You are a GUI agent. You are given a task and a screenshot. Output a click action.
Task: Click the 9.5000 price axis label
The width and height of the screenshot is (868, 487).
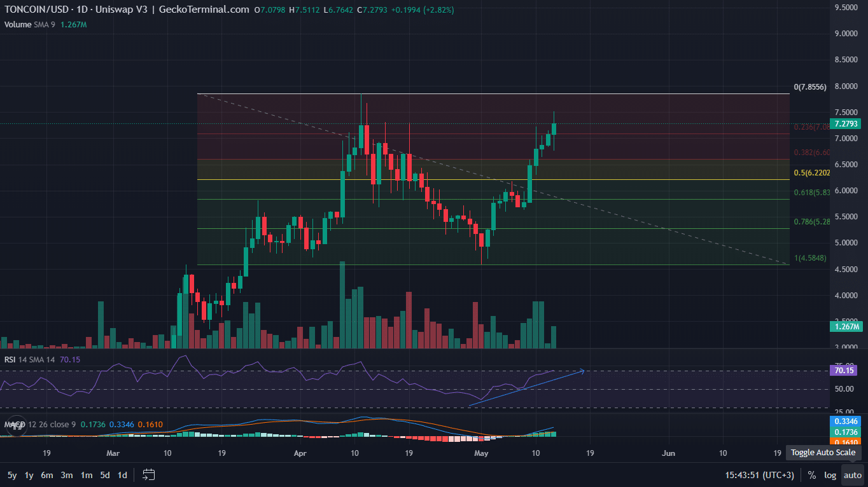coord(846,8)
